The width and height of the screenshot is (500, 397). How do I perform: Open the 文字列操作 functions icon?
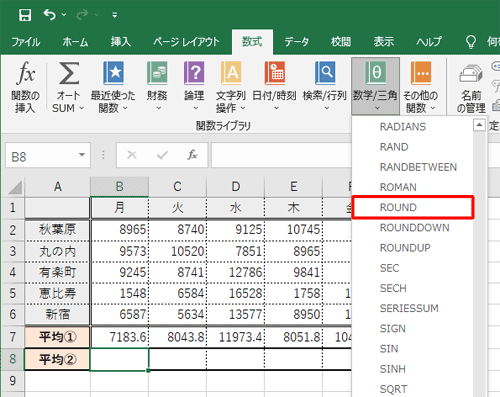pos(231,73)
